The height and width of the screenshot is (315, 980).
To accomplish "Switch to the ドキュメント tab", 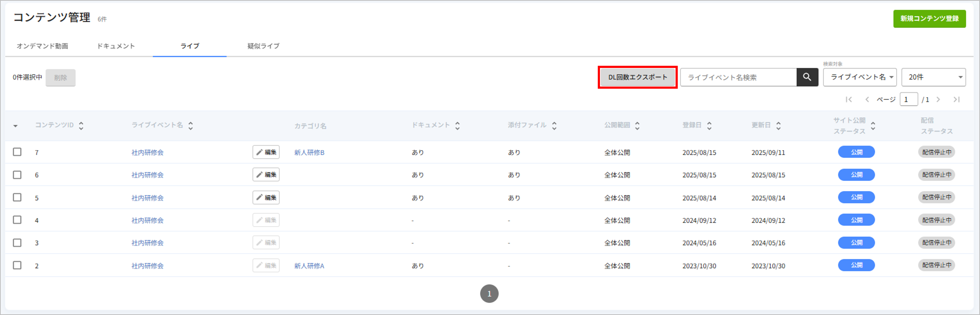I will (116, 46).
